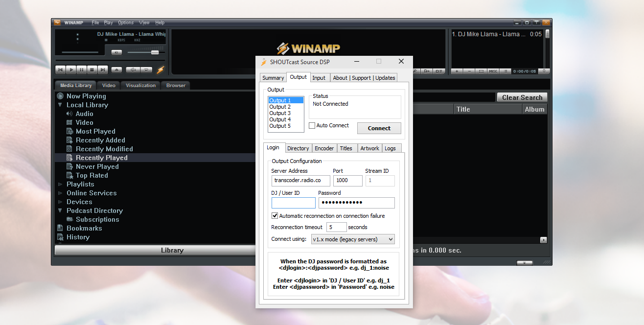Open the playlist MISC options button
The height and width of the screenshot is (325, 644).
click(493, 71)
